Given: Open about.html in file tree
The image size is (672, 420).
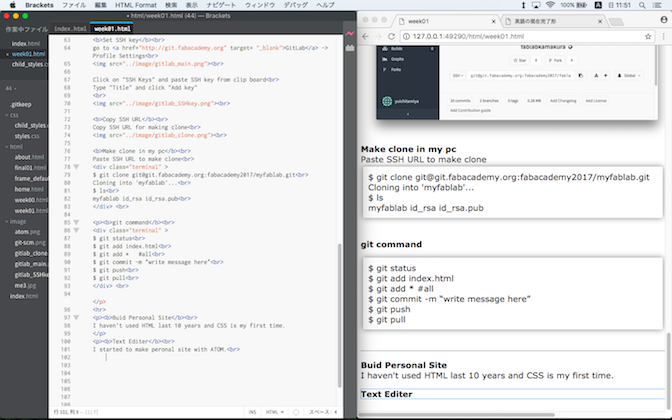Looking at the screenshot, I should point(29,157).
